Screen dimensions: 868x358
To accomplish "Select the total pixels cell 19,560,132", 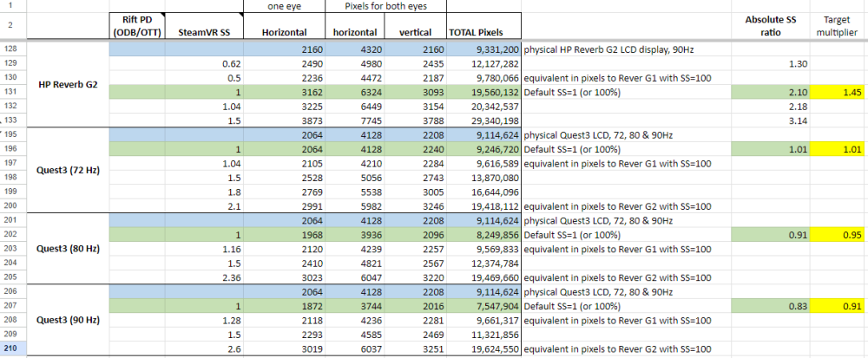I will pos(483,92).
